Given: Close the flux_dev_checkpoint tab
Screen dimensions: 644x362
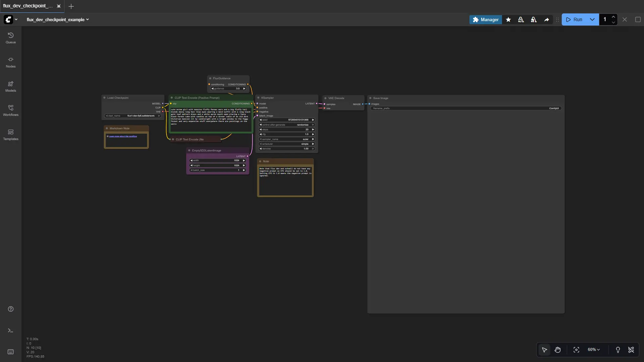Looking at the screenshot, I should click(59, 6).
